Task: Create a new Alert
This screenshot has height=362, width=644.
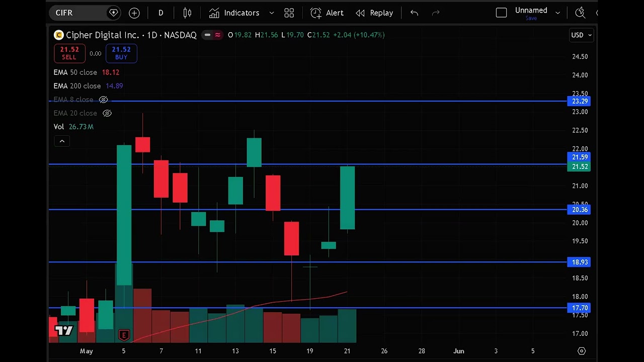Action: pyautogui.click(x=327, y=13)
